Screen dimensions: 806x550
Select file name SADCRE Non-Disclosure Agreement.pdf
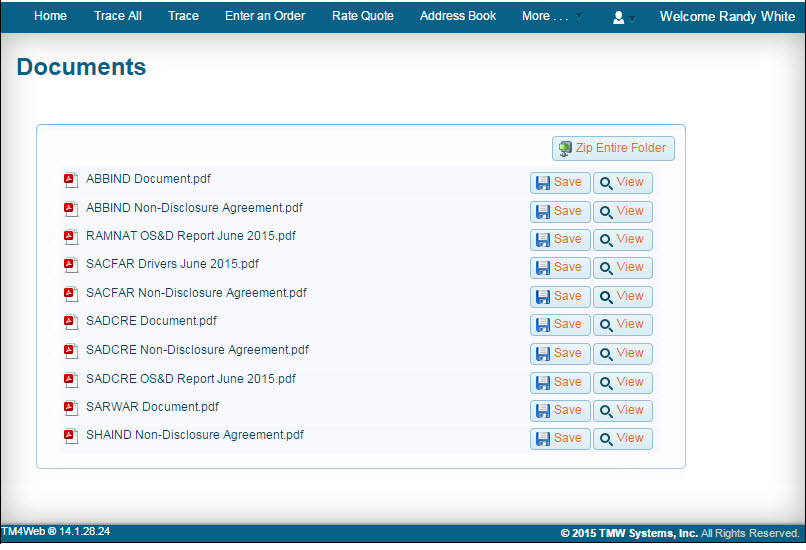tap(197, 350)
